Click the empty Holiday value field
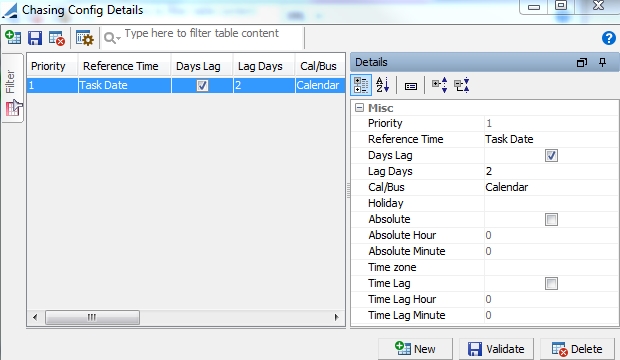 coord(551,203)
